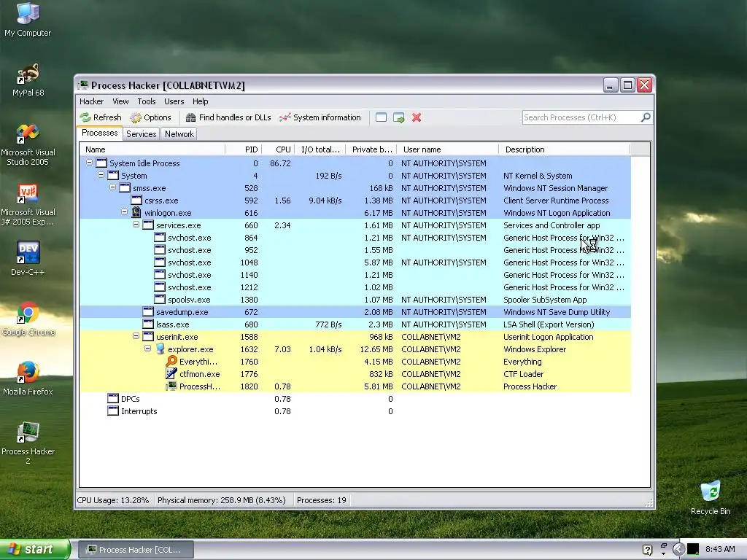Click the Refresh toolbar button
Screen dimensions: 747x560
coord(101,117)
